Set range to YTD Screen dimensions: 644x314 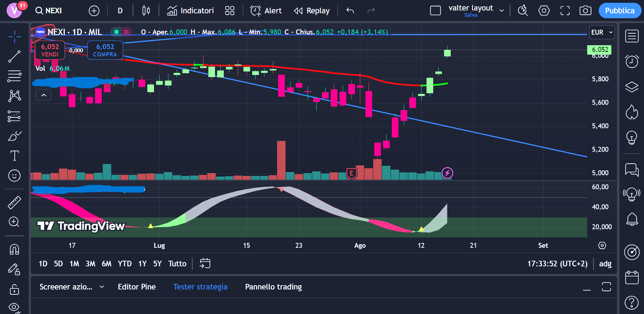pos(125,264)
